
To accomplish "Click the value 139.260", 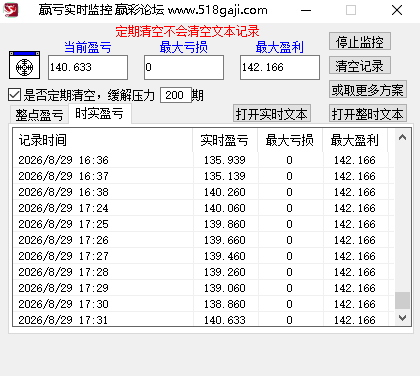I will tap(225, 272).
